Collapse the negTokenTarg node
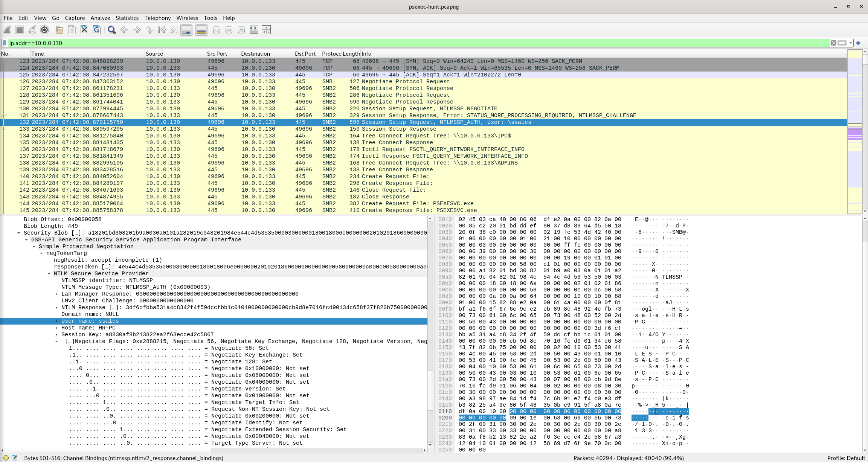The width and height of the screenshot is (868, 462). point(41,253)
